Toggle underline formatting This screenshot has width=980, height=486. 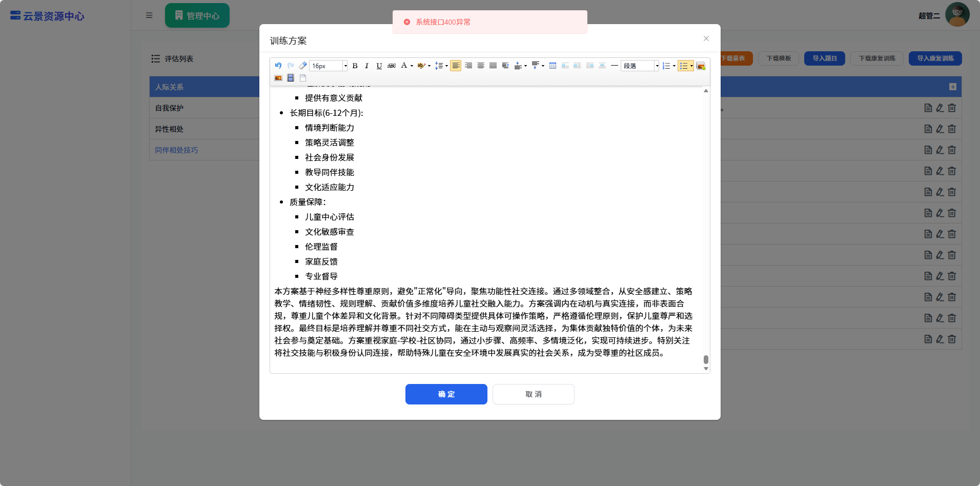pyautogui.click(x=379, y=66)
